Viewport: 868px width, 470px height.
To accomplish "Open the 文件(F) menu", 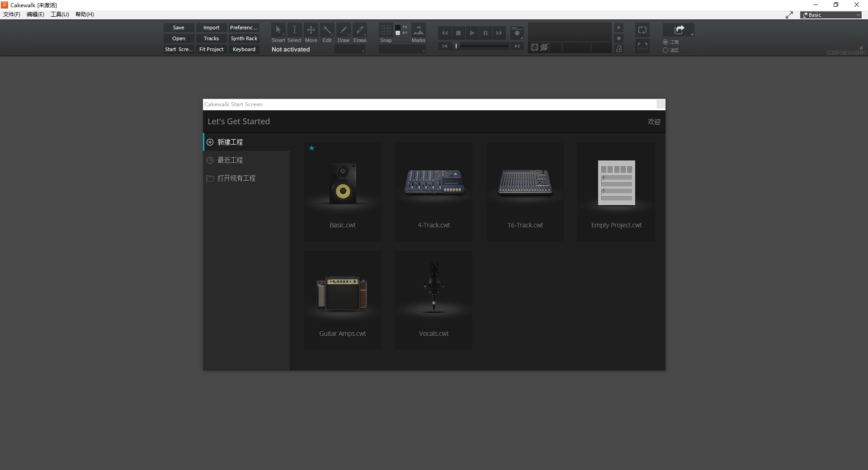I will 12,14.
